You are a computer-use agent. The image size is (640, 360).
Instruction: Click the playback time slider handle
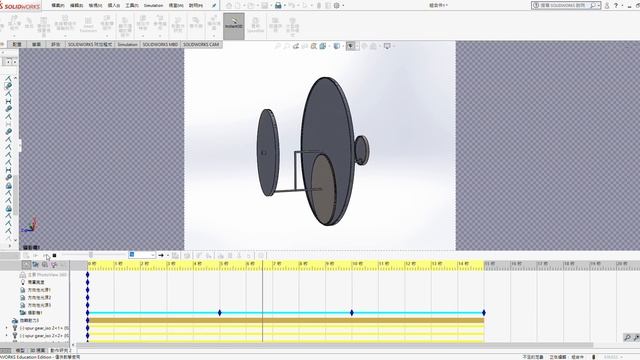click(91, 255)
